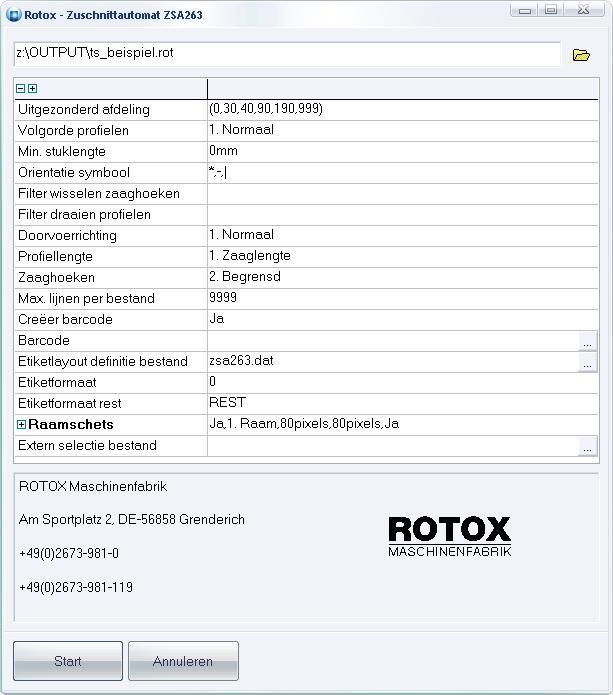Image resolution: width=613 pixels, height=695 pixels.
Task: Select Volgorde profielen value '1. Normaal'
Action: pyautogui.click(x=242, y=130)
